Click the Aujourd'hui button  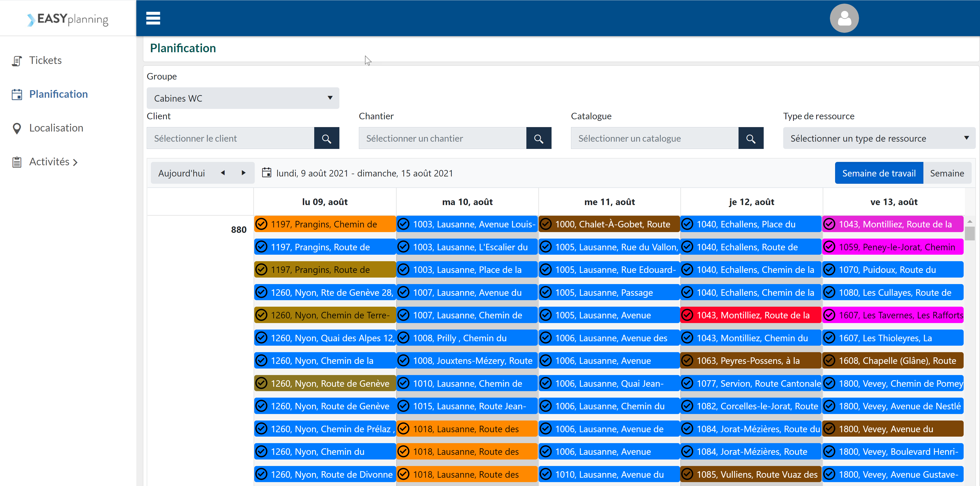182,173
